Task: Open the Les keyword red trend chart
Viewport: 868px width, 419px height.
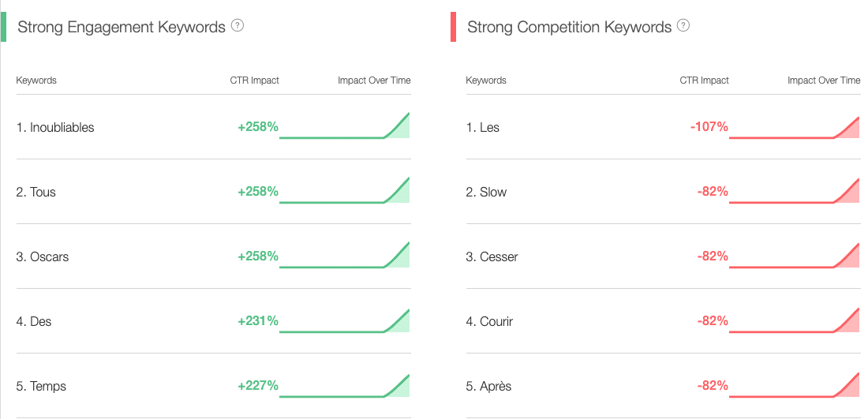Action: (795, 127)
